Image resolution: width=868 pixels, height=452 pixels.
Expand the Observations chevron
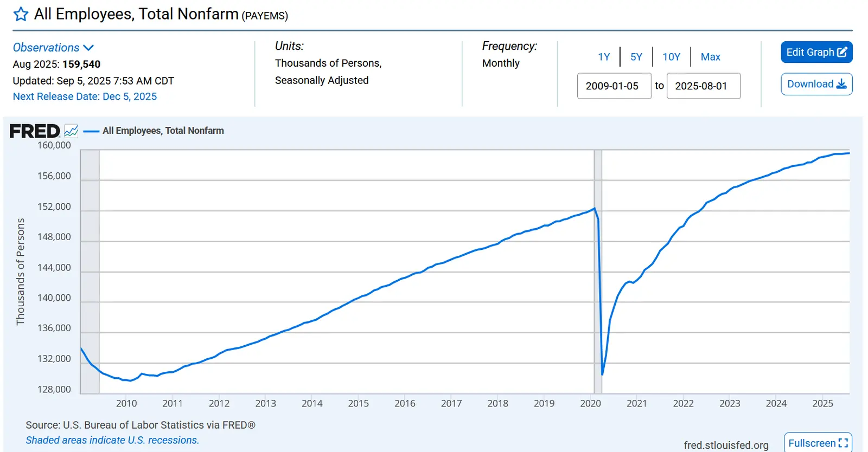pos(88,48)
